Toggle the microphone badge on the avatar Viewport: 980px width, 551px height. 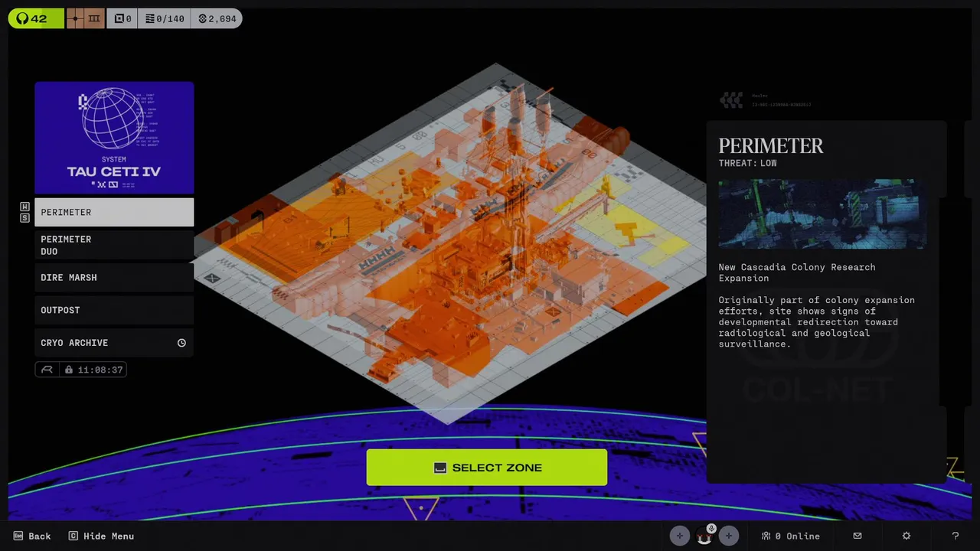point(711,528)
